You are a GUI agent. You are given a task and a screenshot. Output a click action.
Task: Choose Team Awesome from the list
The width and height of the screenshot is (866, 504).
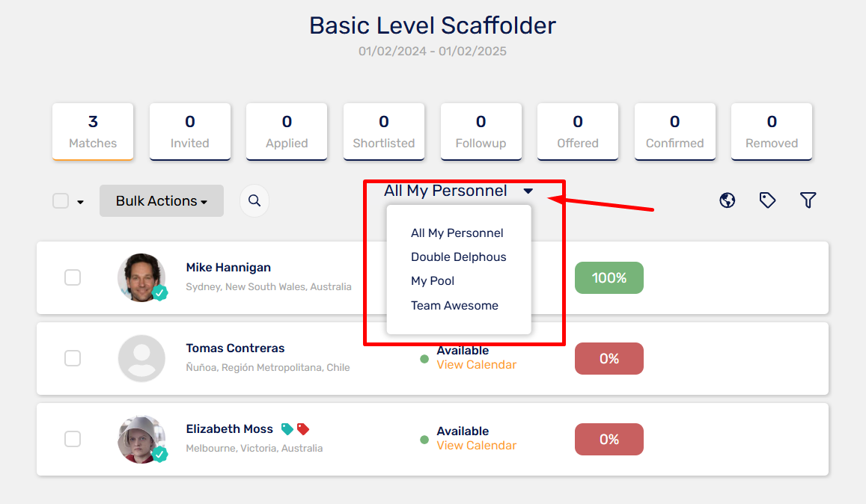[454, 305]
